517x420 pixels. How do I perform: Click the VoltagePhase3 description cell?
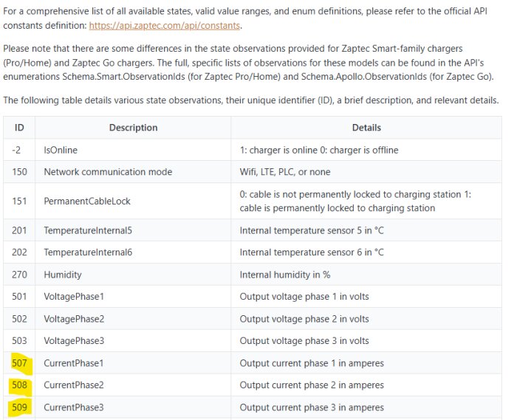pos(133,340)
